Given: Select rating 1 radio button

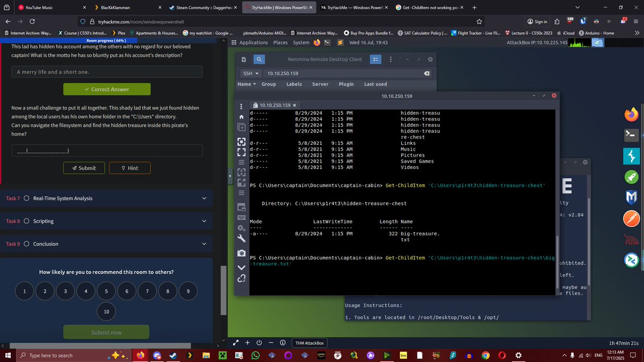Looking at the screenshot, I should pyautogui.click(x=24, y=291).
